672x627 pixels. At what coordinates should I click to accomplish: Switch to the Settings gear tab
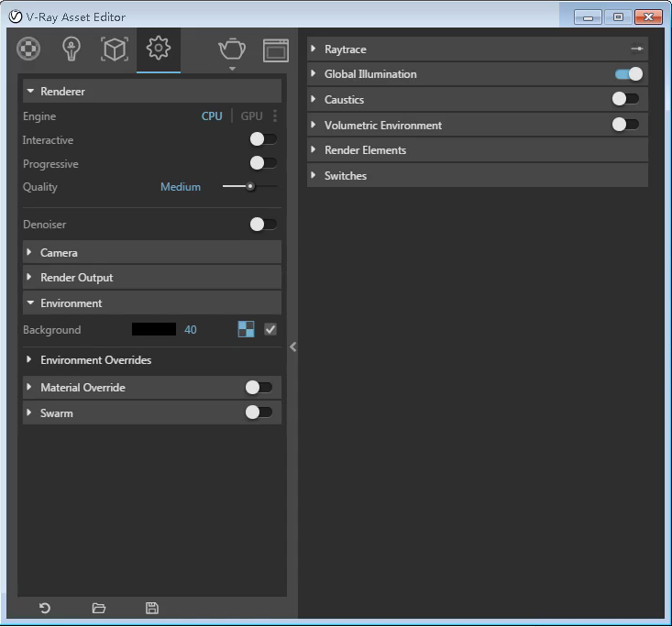tap(158, 49)
